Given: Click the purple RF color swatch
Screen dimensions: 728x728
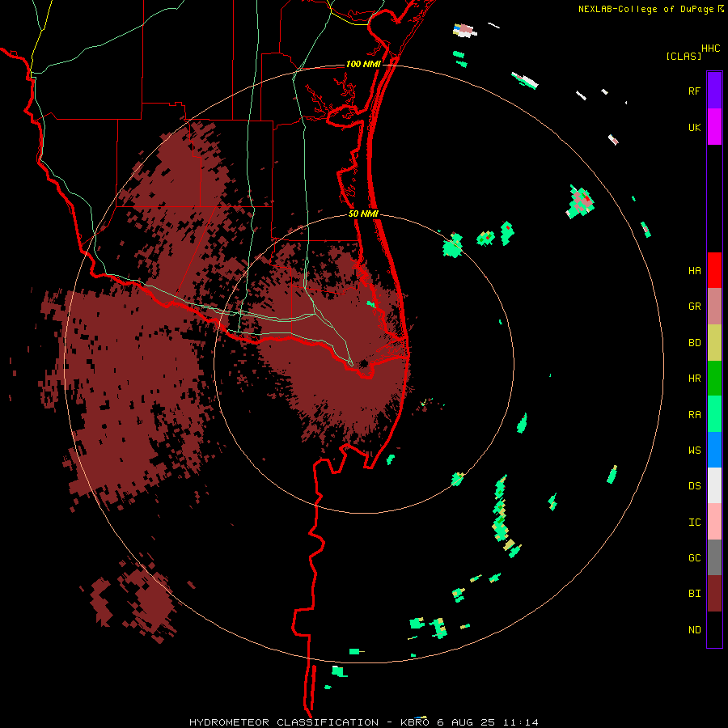Looking at the screenshot, I should (714, 91).
